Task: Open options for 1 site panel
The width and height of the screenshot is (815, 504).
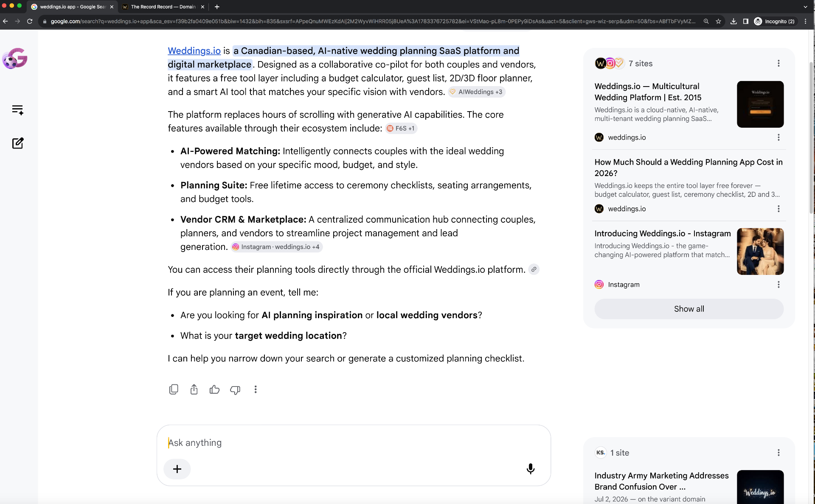Action: pos(778,453)
